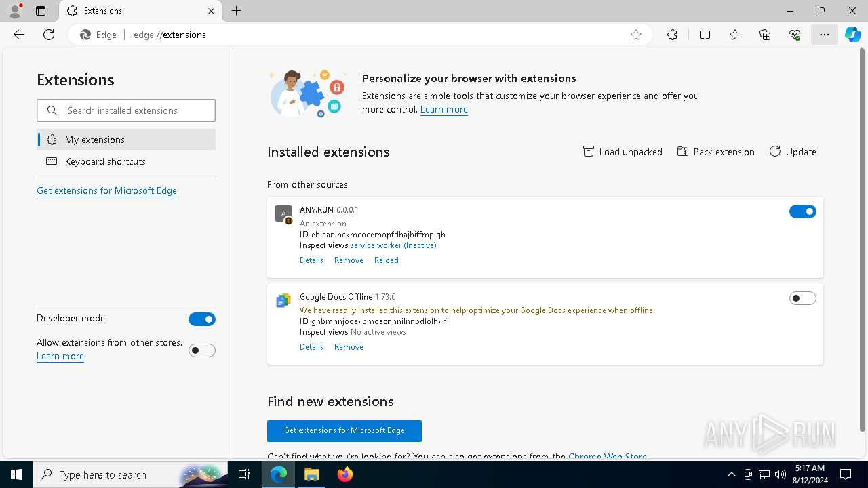Click Get extensions for Microsoft Edge button
The width and height of the screenshot is (868, 488).
344,430
